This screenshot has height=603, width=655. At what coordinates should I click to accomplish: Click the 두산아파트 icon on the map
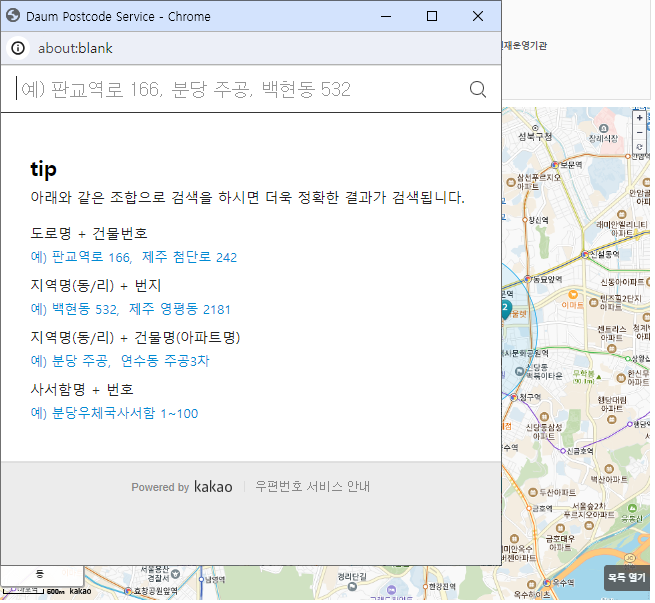[x=533, y=492]
